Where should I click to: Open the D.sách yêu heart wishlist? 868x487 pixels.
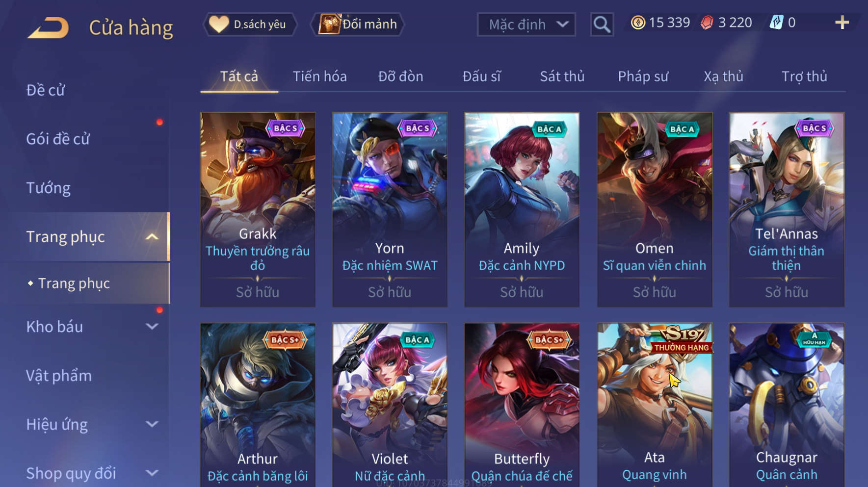[250, 24]
